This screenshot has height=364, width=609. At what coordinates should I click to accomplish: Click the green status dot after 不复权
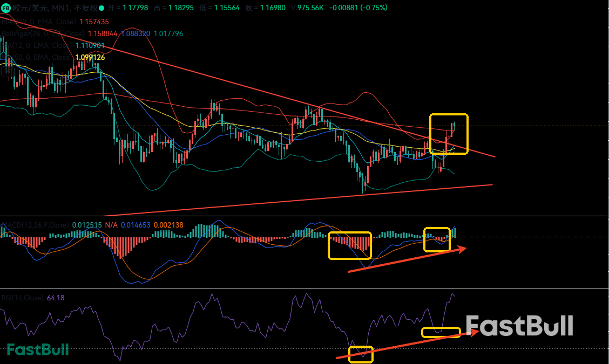(101, 8)
